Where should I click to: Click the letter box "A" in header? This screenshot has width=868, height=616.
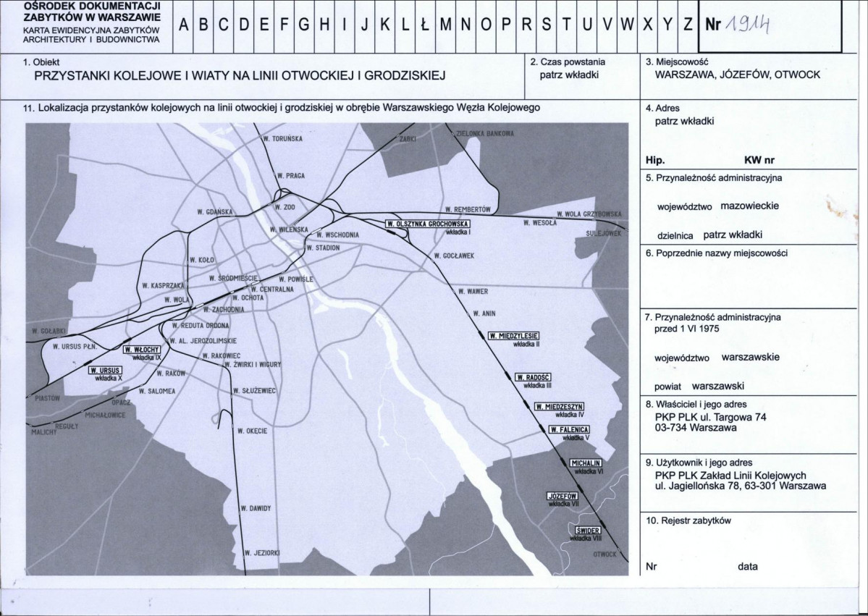pyautogui.click(x=183, y=26)
